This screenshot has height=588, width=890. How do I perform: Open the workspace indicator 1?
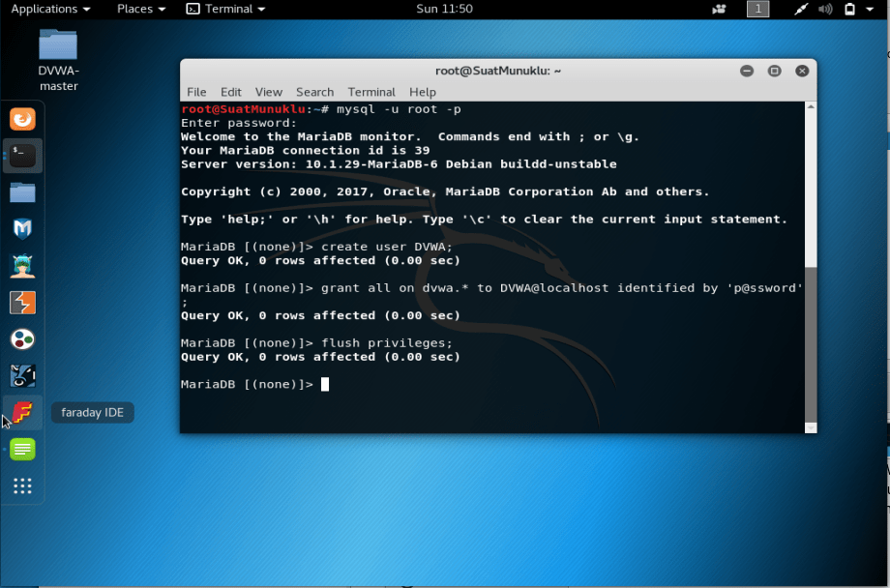(x=757, y=9)
